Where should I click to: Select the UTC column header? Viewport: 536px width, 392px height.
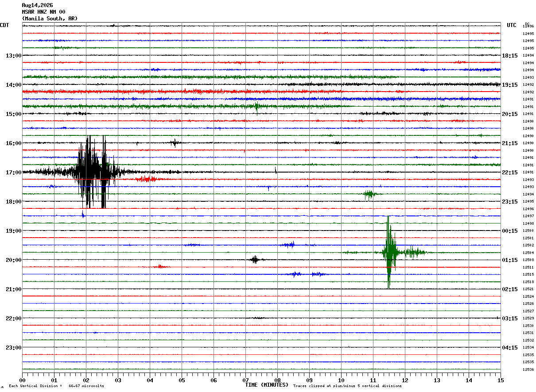(x=512, y=25)
